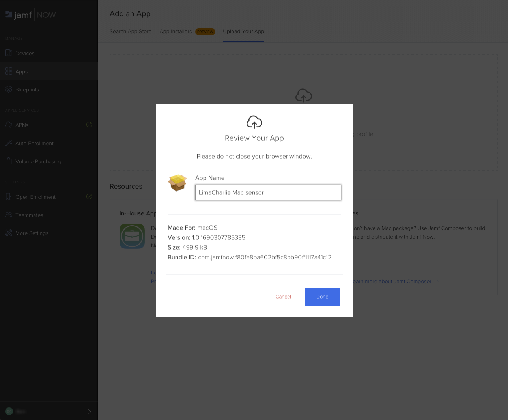508x420 pixels.
Task: Open More Settings in the sidebar
Action: click(x=32, y=233)
